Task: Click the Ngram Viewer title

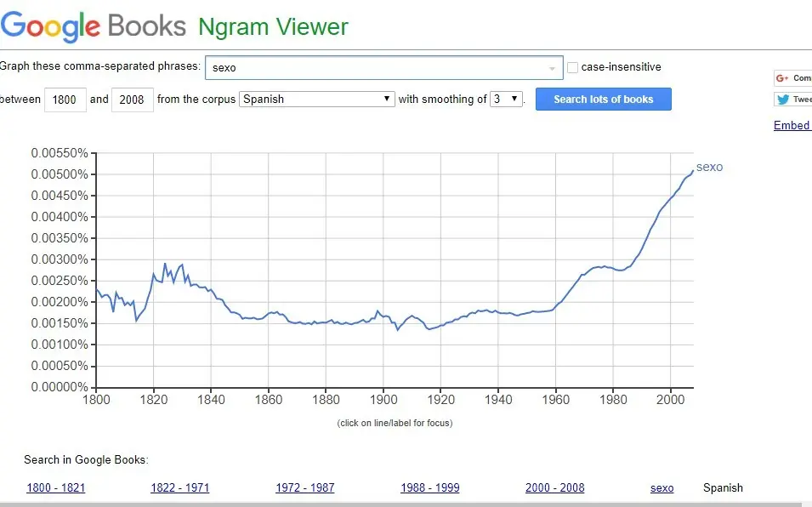Action: pos(273,27)
